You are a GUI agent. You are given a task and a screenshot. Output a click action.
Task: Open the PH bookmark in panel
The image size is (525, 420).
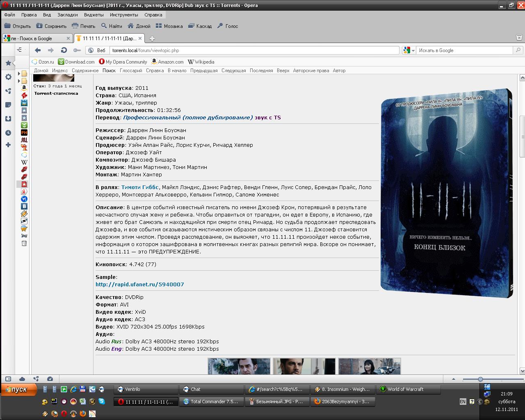pyautogui.click(x=24, y=132)
